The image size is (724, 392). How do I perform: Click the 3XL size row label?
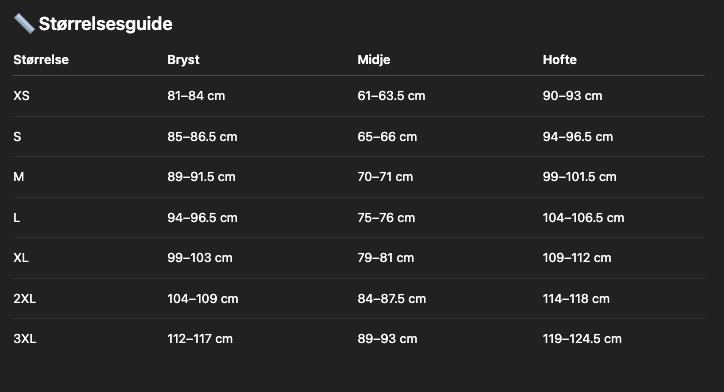point(24,339)
